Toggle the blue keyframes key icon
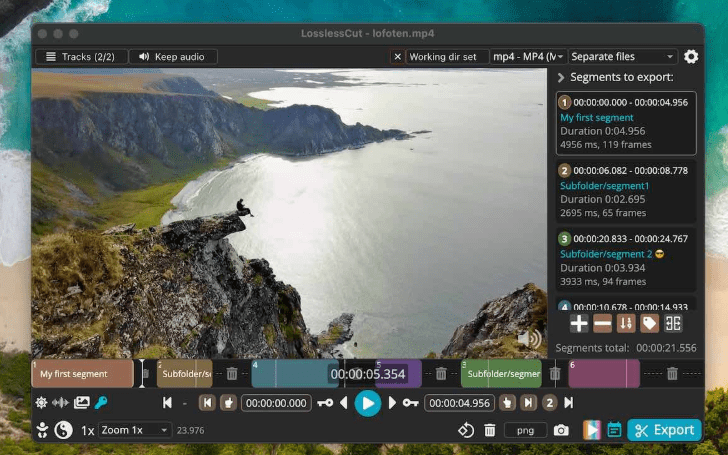Image resolution: width=728 pixels, height=455 pixels. pos(101,403)
